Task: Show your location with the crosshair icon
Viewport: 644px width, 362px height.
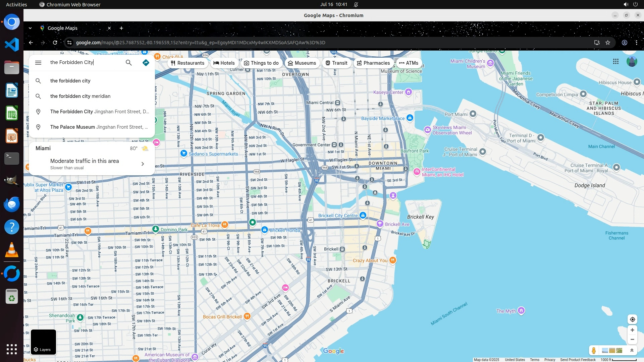Action: 632,319
